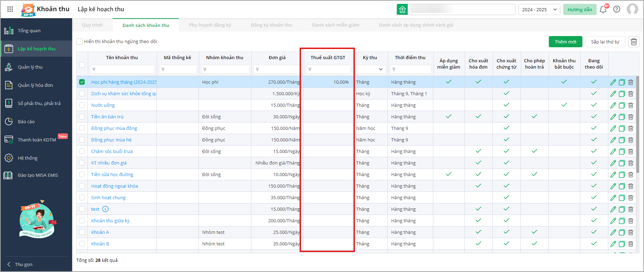Open the Khoản thu giữa kỳ link
This screenshot has width=644, height=272.
pos(110,221)
